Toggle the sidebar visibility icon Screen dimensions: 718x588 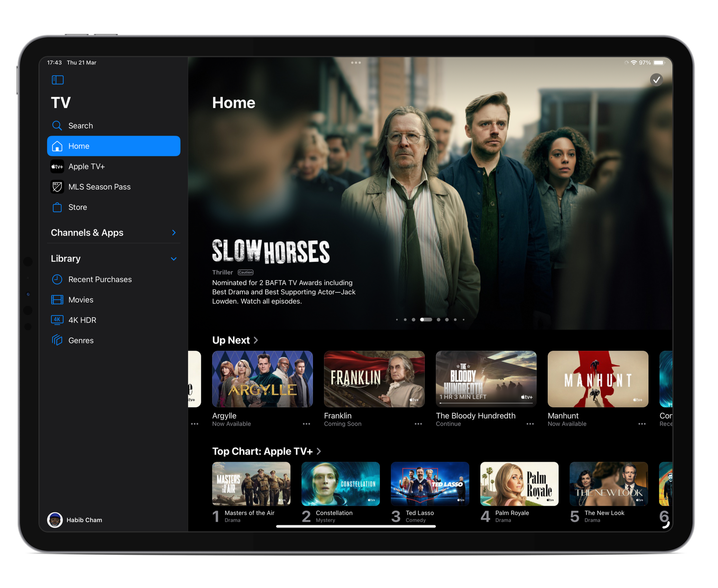[58, 80]
